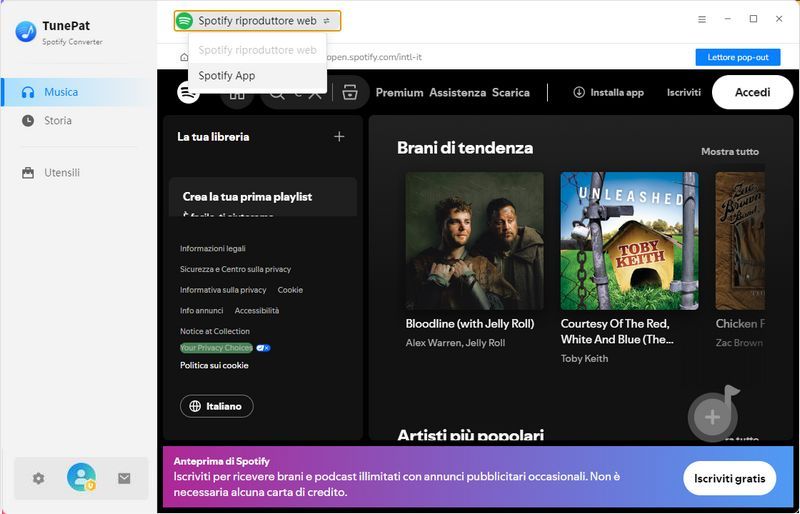Click the Crea la tua prima playlist card
Image resolution: width=800 pixels, height=514 pixels.
click(x=263, y=197)
